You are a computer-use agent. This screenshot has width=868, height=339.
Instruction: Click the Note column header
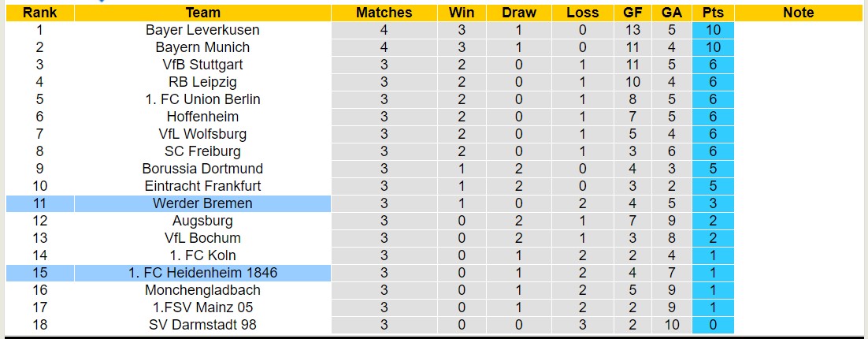click(799, 13)
